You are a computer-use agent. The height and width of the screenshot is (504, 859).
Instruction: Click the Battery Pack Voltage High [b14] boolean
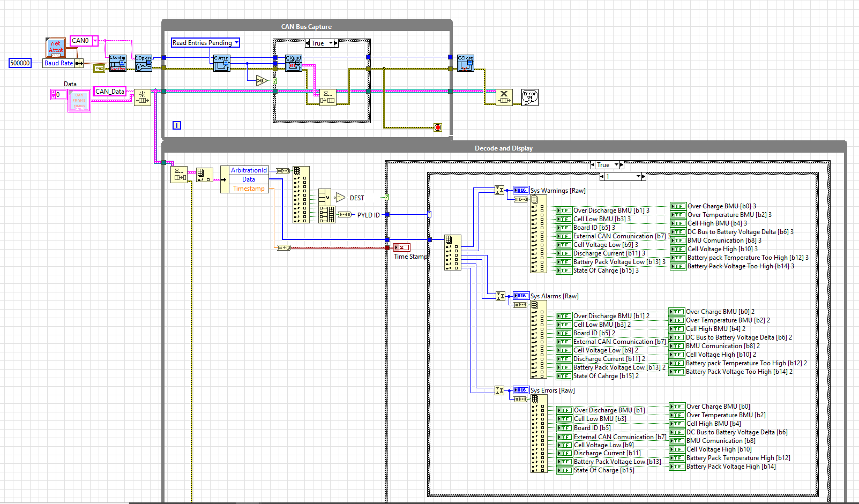point(677,467)
